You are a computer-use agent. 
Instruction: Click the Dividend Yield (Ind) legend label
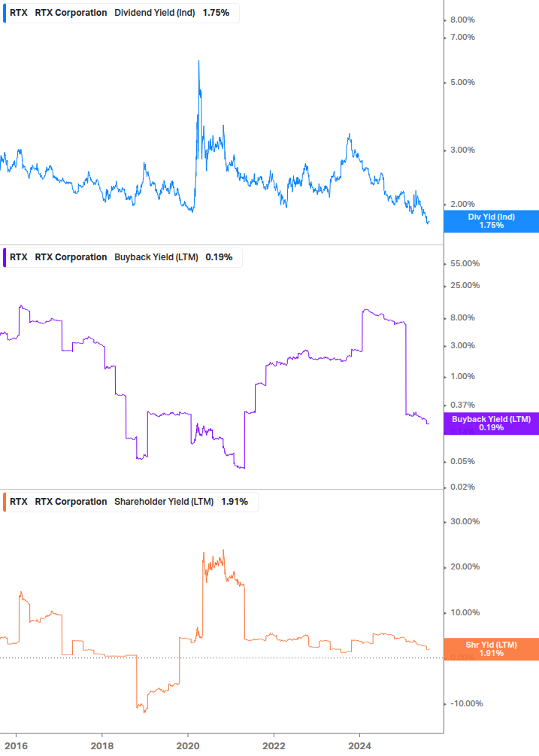pos(155,13)
